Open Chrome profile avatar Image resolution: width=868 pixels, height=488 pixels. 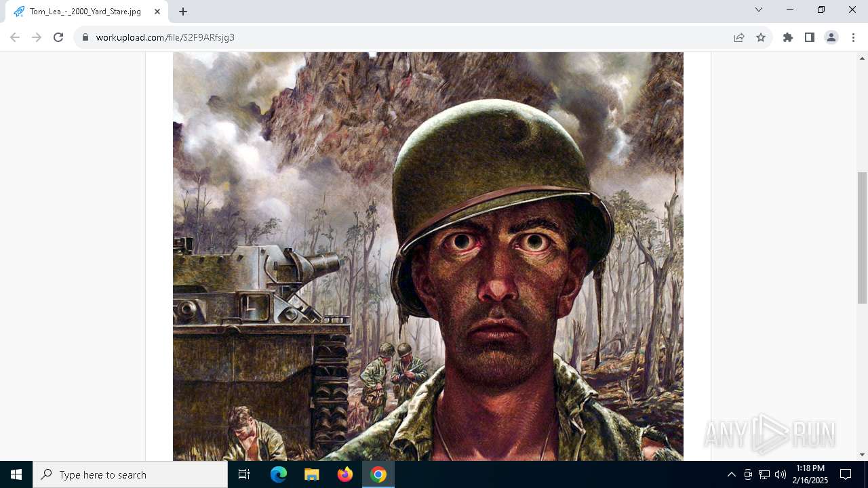(831, 37)
